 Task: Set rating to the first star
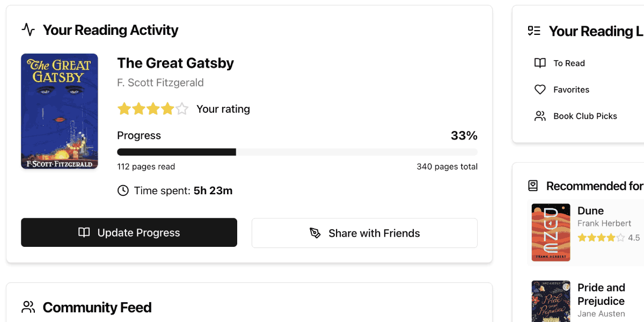click(x=124, y=109)
